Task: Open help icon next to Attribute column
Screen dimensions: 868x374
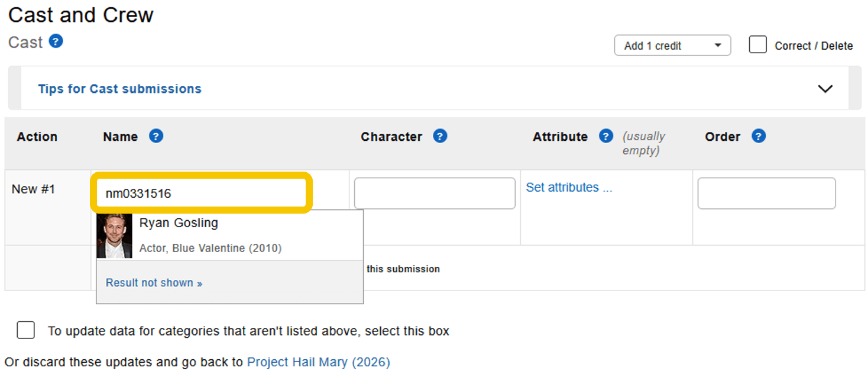Action: pyautogui.click(x=605, y=136)
